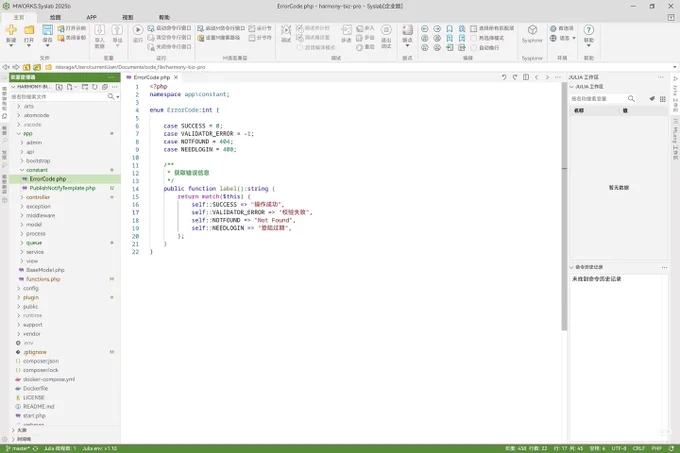This screenshot has width=680, height=453.
Task: Switch to the View ribbon tab
Action: [128, 17]
